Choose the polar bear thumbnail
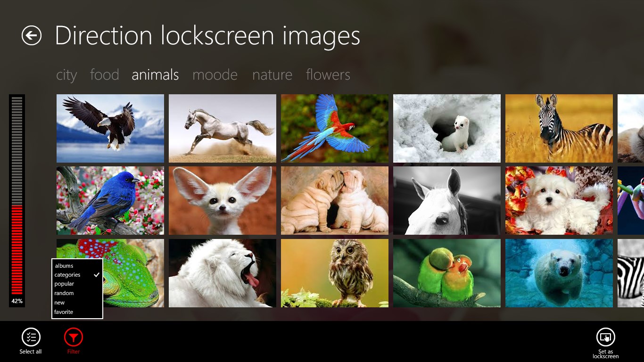This screenshot has width=644, height=362. (559, 273)
